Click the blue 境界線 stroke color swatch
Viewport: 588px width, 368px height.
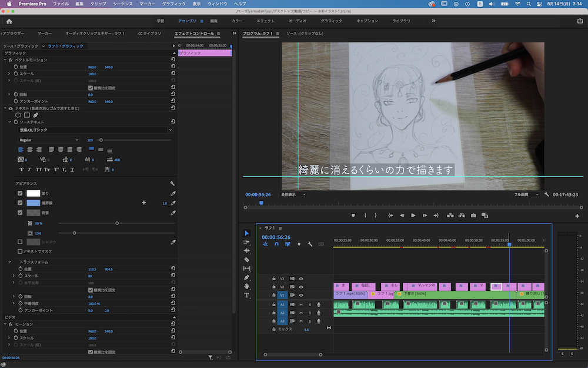tap(33, 203)
